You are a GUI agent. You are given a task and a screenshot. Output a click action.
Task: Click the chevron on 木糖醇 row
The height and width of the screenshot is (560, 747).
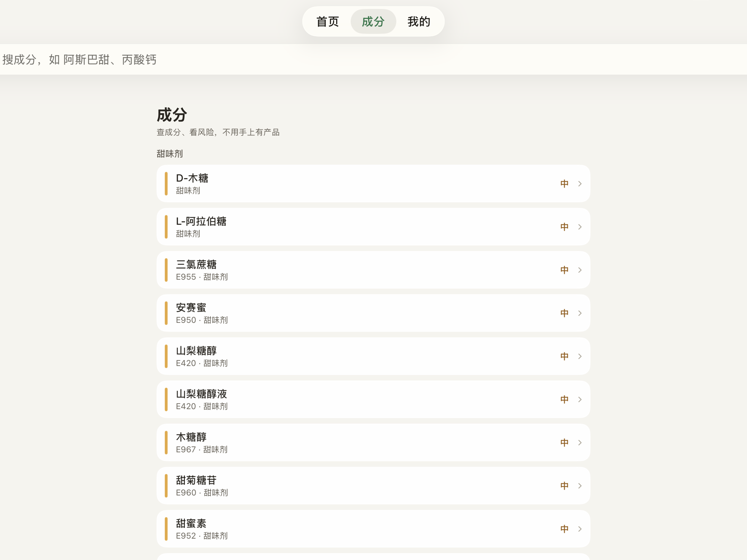(x=580, y=443)
